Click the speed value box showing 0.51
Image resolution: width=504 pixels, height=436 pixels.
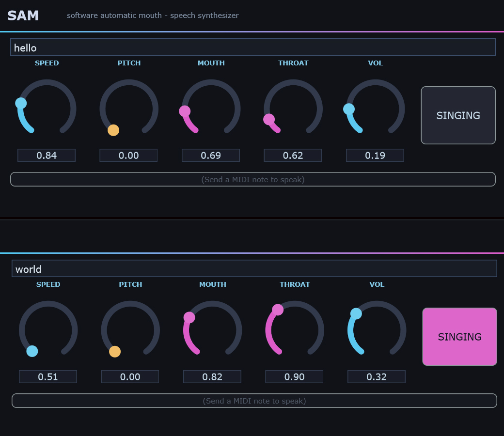[48, 376]
